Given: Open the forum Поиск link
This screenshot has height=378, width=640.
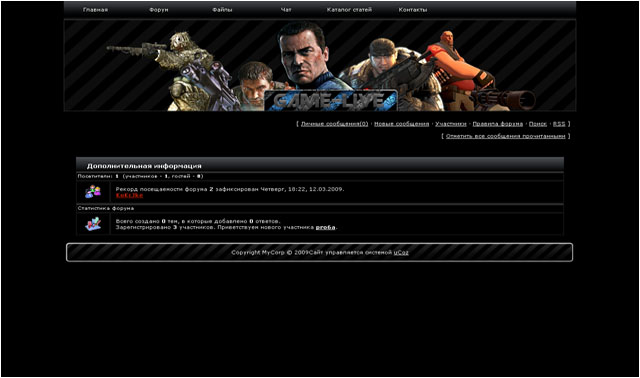Looking at the screenshot, I should [538, 124].
